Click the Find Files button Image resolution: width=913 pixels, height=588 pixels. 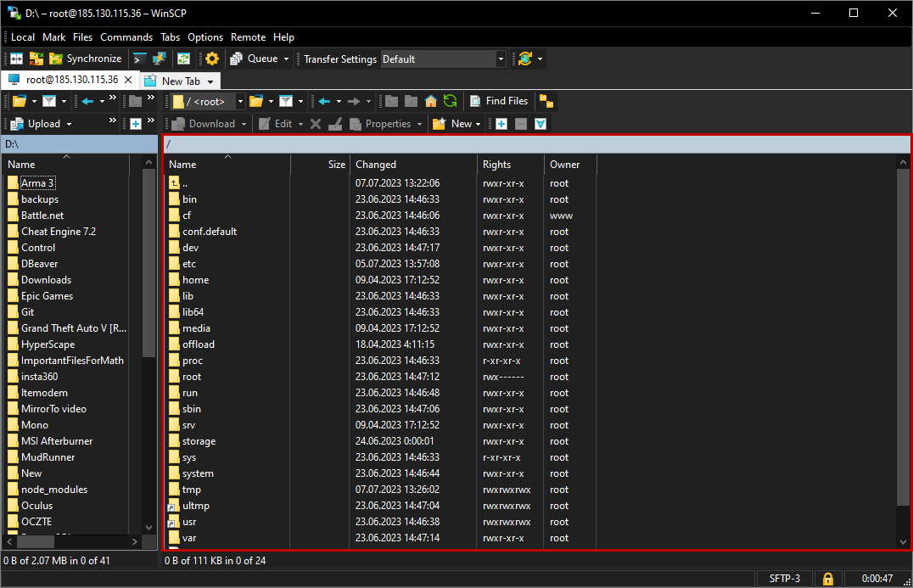click(x=499, y=101)
